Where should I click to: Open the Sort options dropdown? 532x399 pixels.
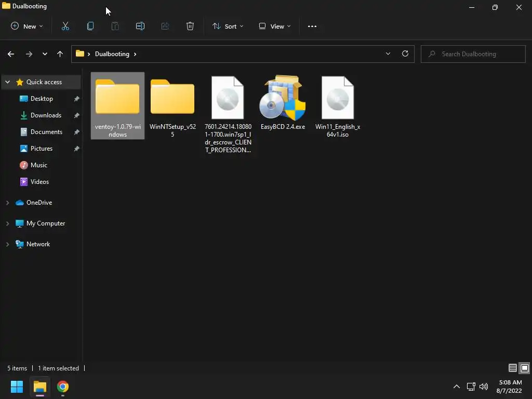[x=228, y=26]
